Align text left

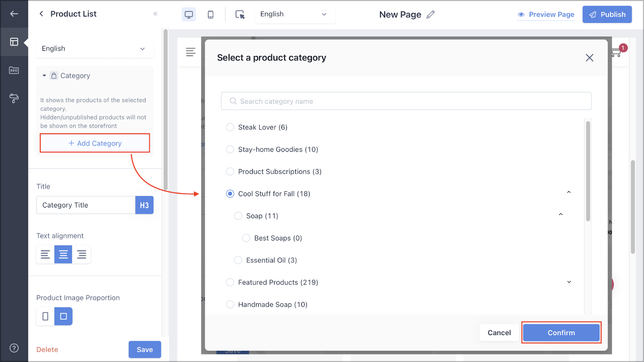tap(45, 254)
